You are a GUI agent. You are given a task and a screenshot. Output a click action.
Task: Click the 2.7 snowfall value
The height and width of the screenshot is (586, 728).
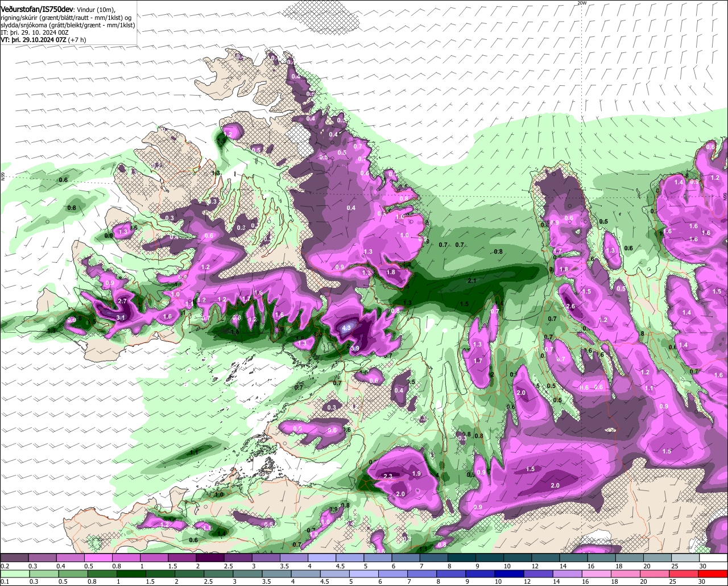click(122, 301)
